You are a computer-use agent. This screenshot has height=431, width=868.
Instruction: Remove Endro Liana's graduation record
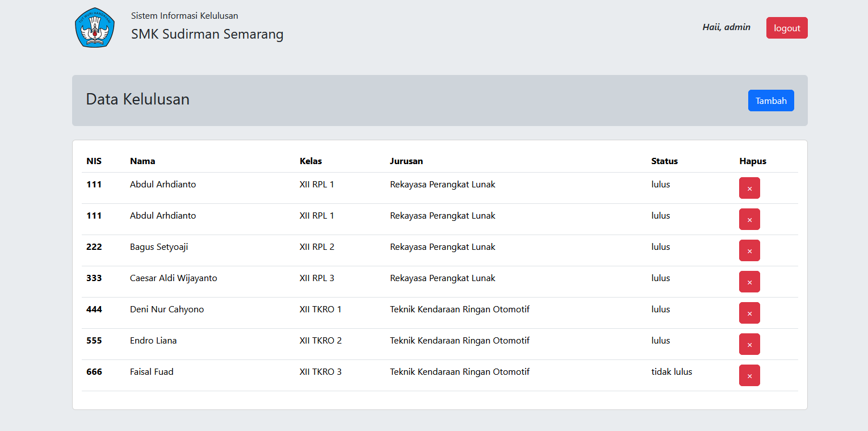[x=749, y=344]
